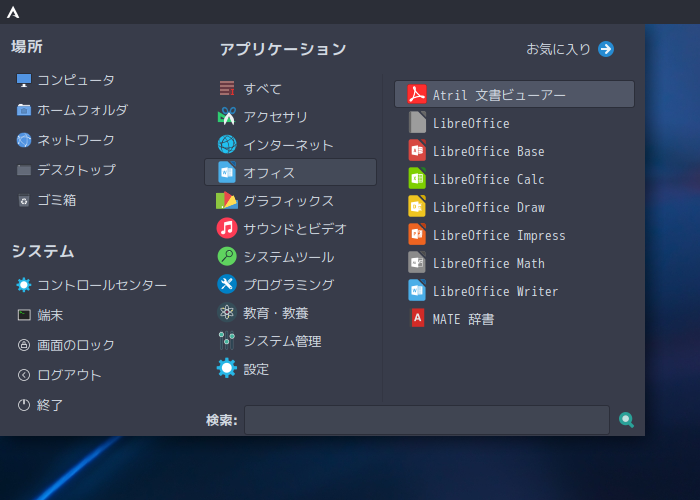Click the ログアウト icon
The image size is (700, 500).
[24, 375]
